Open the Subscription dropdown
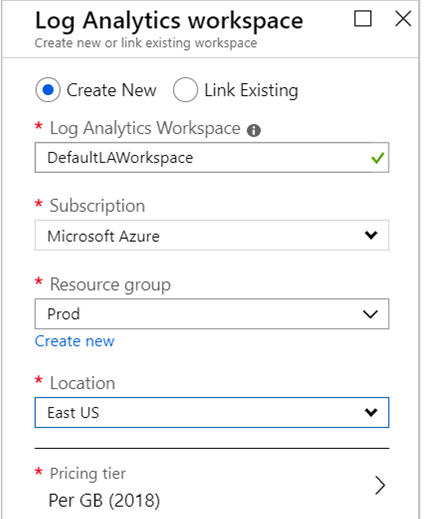Screen dimensions: 425x519 pyautogui.click(x=212, y=235)
